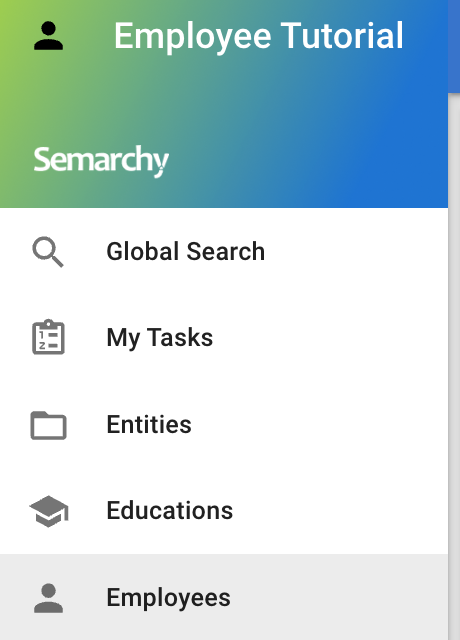Viewport: 460px width, 640px height.
Task: Open Global Search from navigation text
Action: click(x=186, y=251)
